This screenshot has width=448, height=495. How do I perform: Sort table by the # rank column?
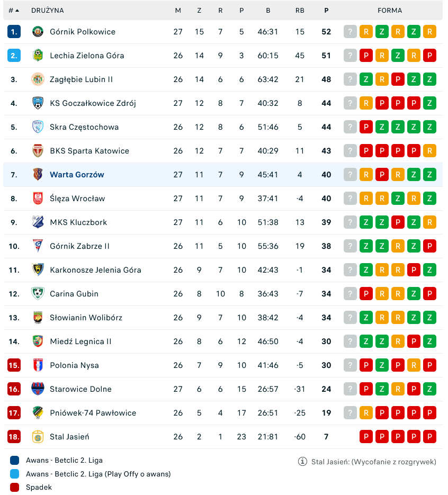pyautogui.click(x=14, y=11)
